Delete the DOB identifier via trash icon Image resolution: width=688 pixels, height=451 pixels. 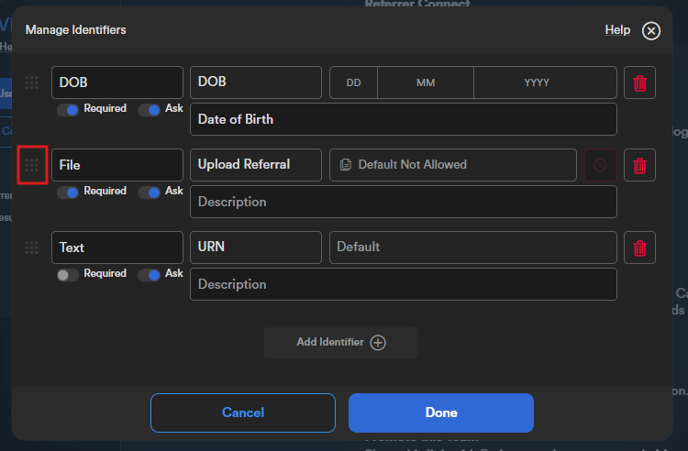tap(640, 82)
